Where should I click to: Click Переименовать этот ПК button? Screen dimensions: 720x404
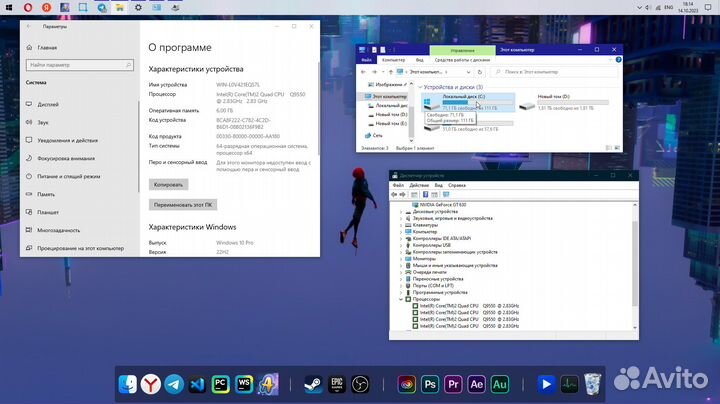pyautogui.click(x=183, y=205)
